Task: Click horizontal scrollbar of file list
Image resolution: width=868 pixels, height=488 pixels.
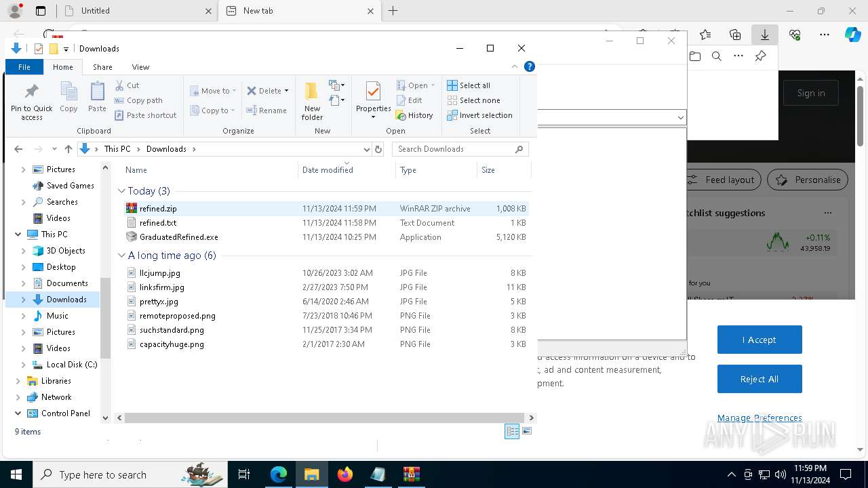Action: [323, 418]
